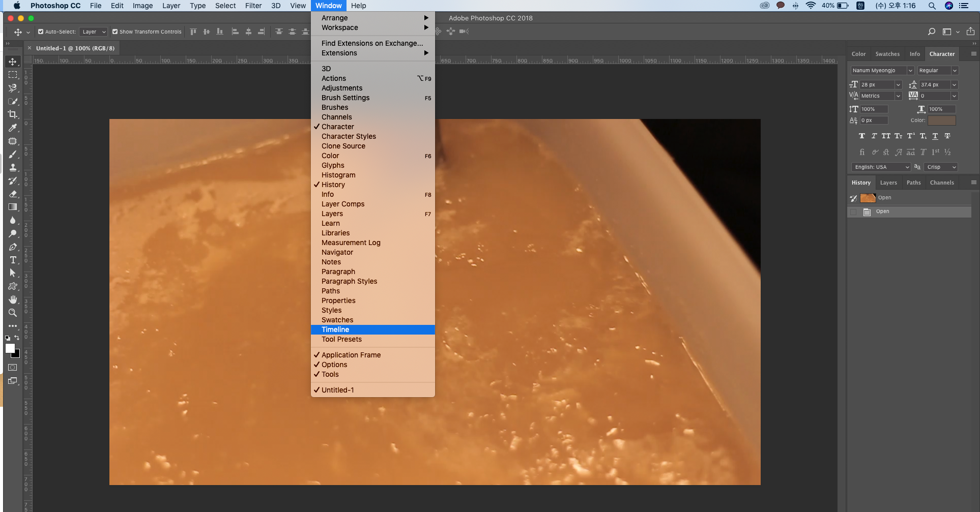The width and height of the screenshot is (980, 512).
Task: Select the Crop tool
Action: [x=13, y=114]
